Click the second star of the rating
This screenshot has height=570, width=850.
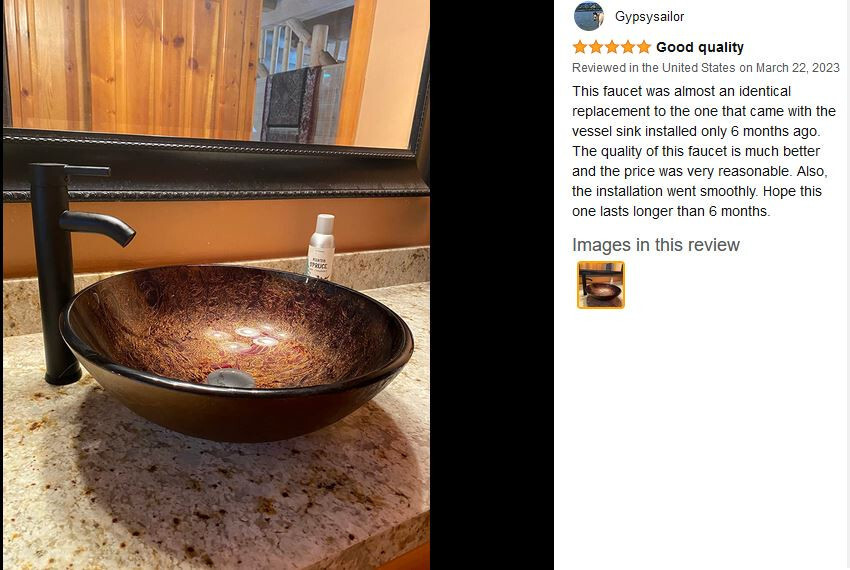(596, 47)
